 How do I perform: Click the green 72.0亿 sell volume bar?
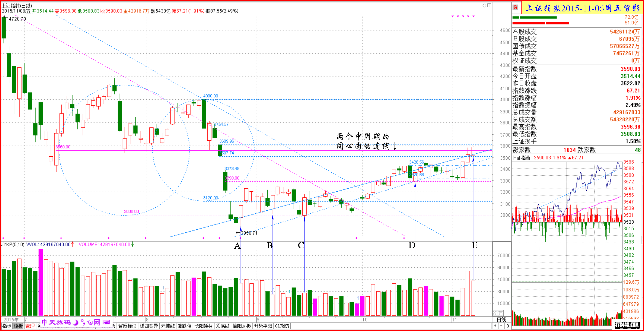(534, 17)
